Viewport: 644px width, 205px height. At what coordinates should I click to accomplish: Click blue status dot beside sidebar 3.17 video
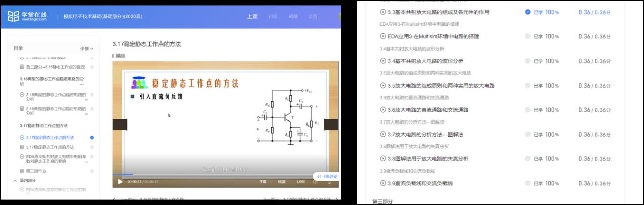[92, 138]
